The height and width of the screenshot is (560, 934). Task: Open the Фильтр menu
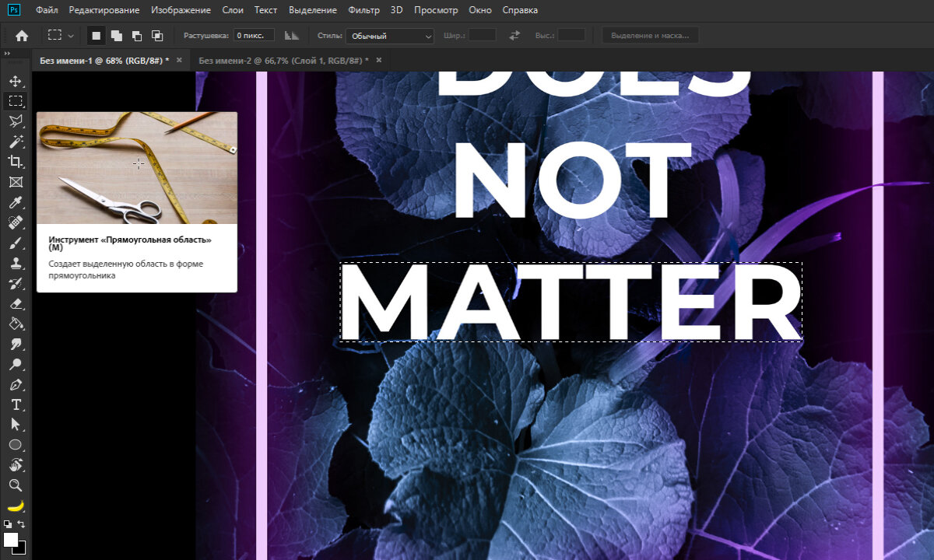[x=364, y=10]
